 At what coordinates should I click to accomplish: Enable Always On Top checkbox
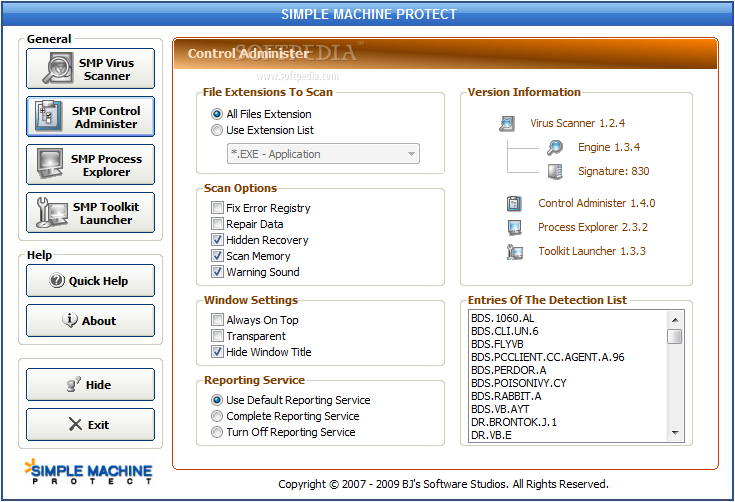[217, 320]
